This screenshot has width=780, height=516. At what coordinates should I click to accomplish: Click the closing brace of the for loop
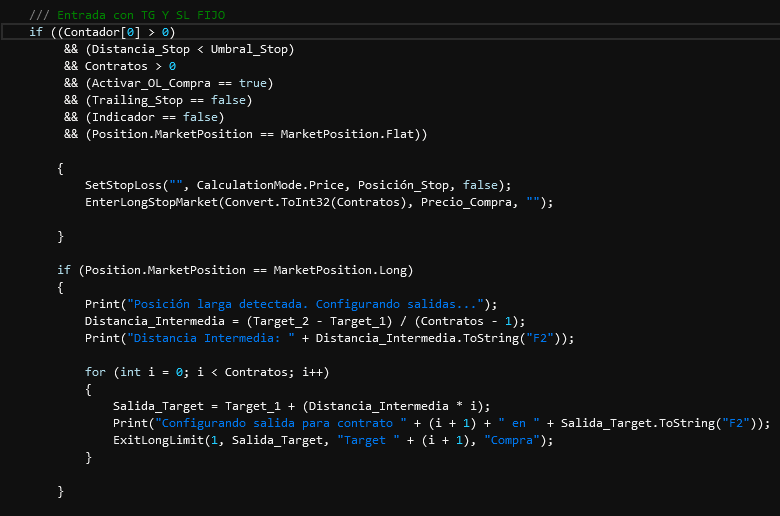89,457
